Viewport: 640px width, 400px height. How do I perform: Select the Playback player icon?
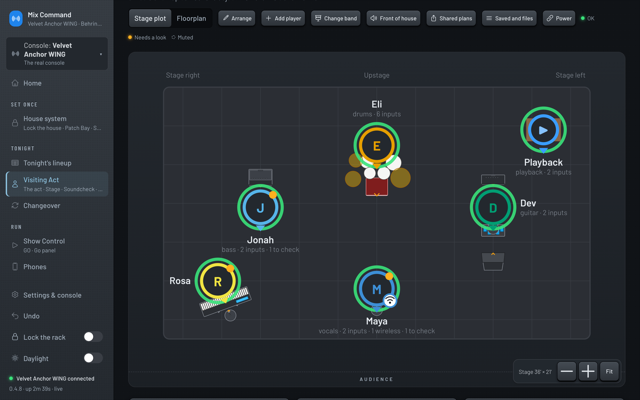pyautogui.click(x=543, y=130)
